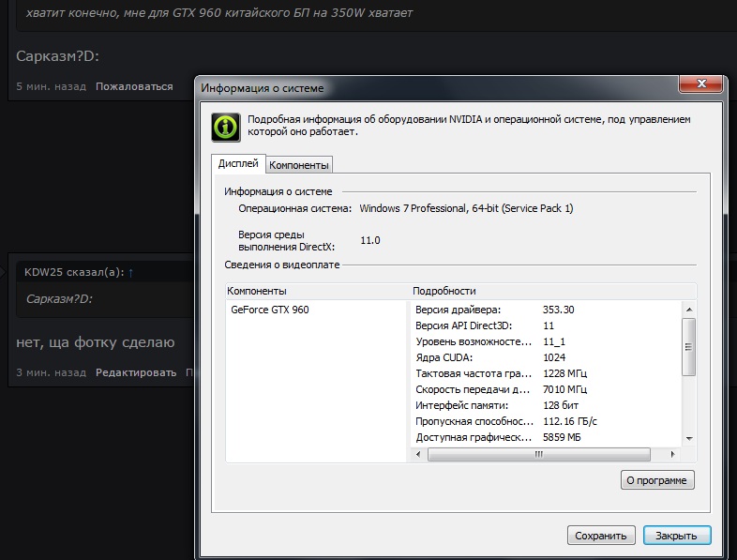Click the vertical scrollbar thumb in details

688,347
